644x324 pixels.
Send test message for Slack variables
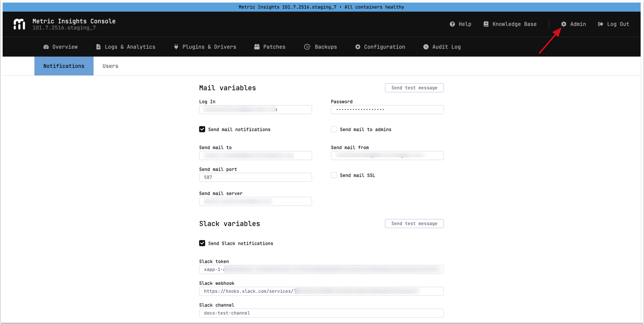click(414, 224)
